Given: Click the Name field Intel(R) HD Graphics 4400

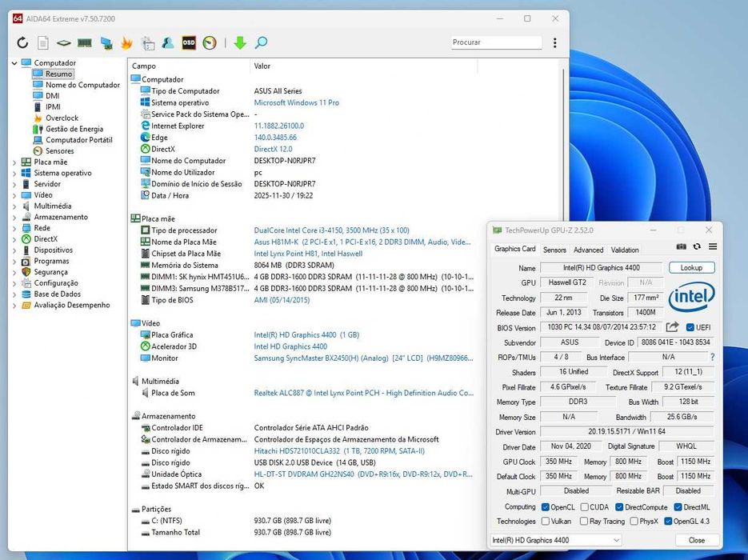Looking at the screenshot, I should pos(601,268).
